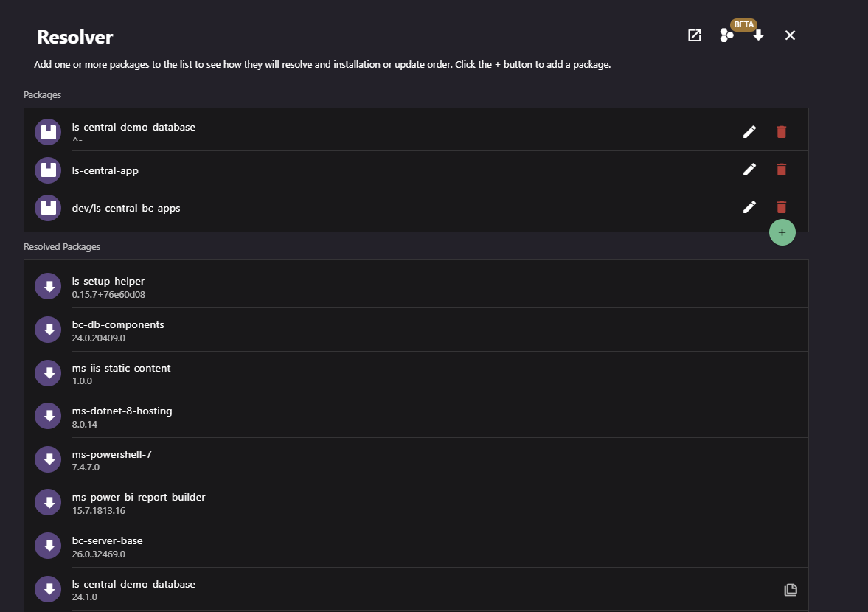The width and height of the screenshot is (868, 612).
Task: Open resolver in external window icon
Action: (694, 35)
